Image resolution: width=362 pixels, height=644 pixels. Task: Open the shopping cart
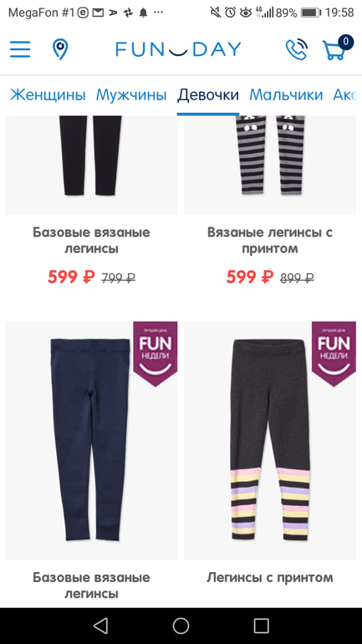tap(336, 49)
